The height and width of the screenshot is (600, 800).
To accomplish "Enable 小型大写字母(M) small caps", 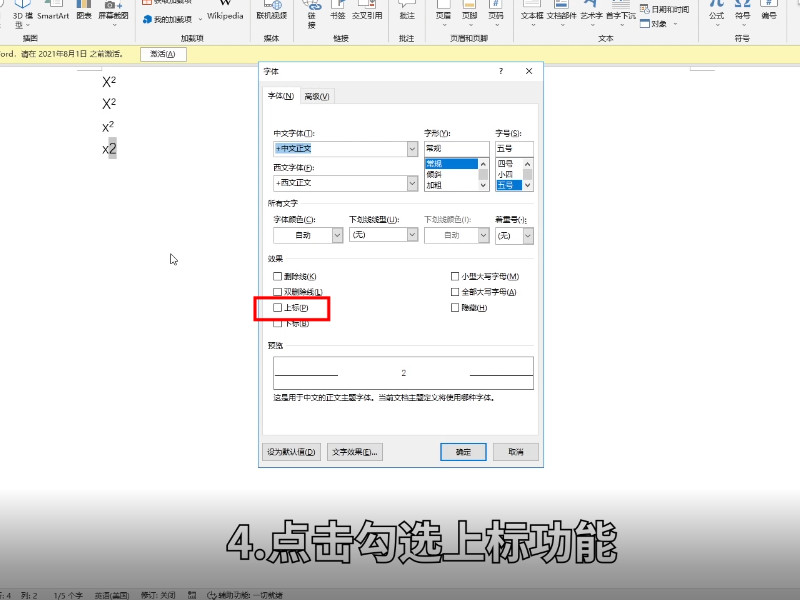I will tap(455, 276).
